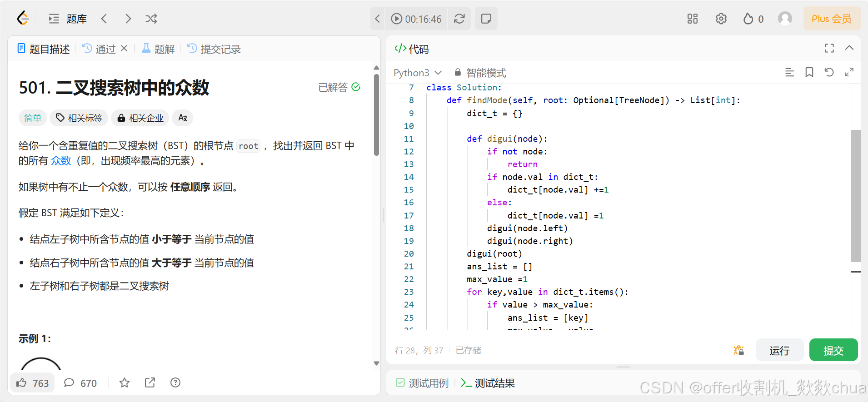Open the 题库 problem list
The width and height of the screenshot is (868, 402).
click(x=68, y=19)
